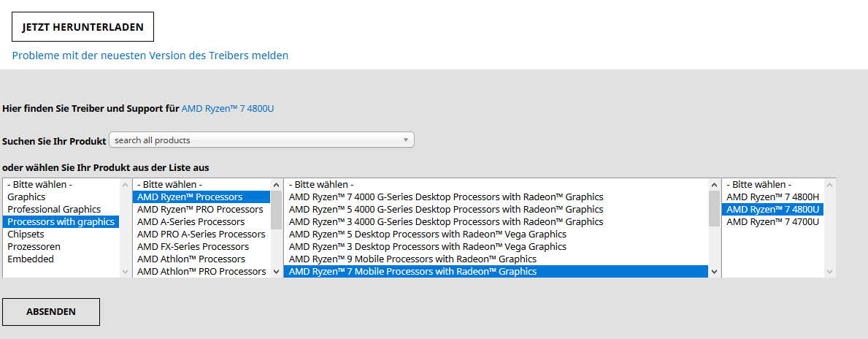868x339 pixels.
Task: Choose AMD PRO A-Series Processors
Action: pyautogui.click(x=201, y=235)
